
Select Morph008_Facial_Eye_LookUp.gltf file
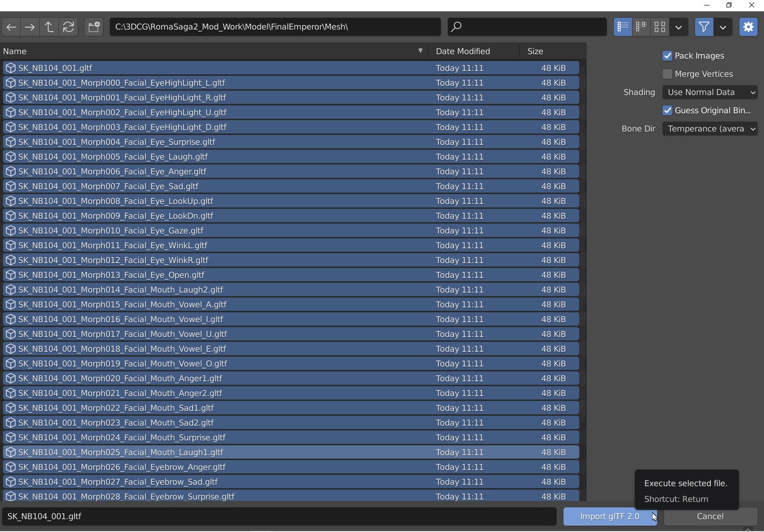click(x=291, y=201)
